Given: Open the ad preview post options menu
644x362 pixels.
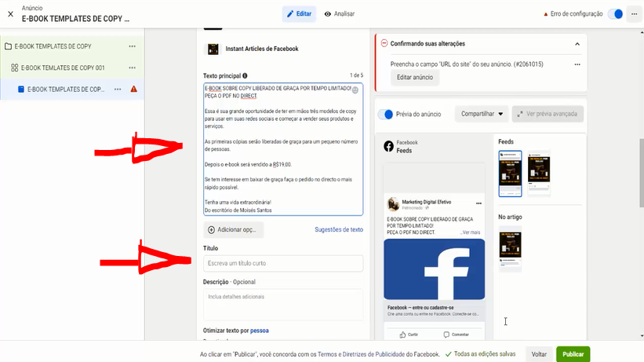Looking at the screenshot, I should click(x=478, y=203).
